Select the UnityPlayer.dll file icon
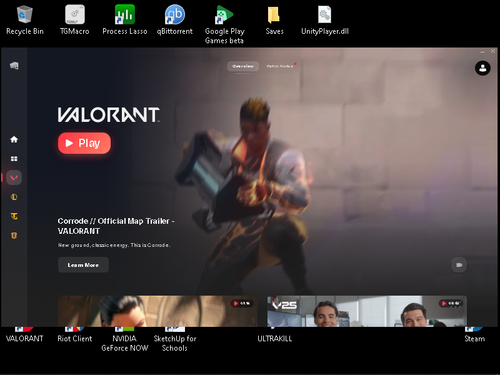500x375 pixels. click(x=325, y=20)
